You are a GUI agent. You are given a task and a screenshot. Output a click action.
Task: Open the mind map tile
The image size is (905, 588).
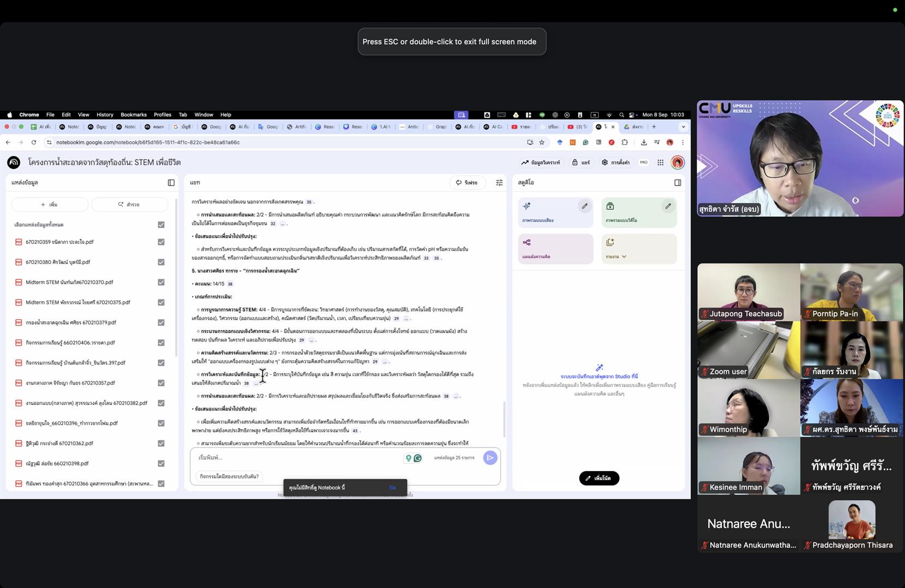point(555,249)
